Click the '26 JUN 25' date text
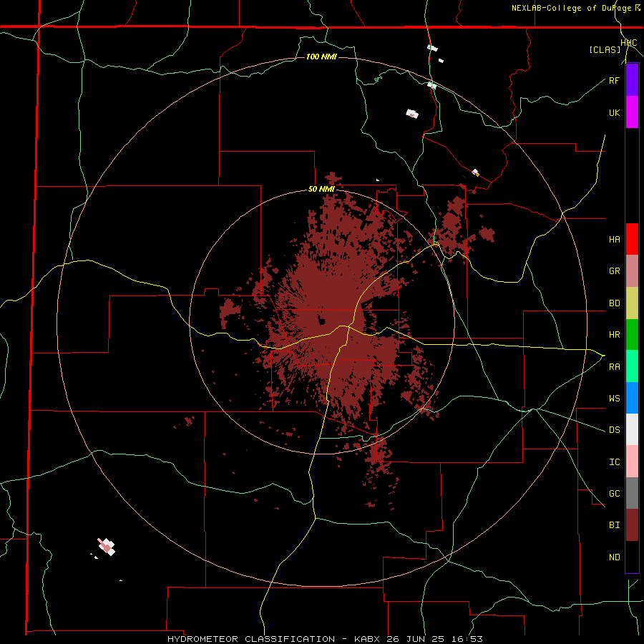 pos(417,639)
